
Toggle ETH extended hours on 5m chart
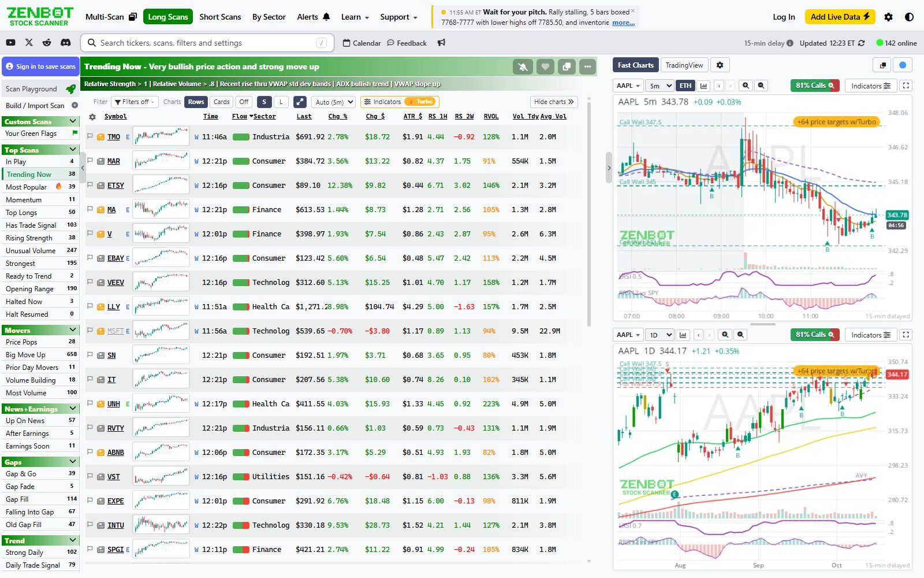[685, 86]
